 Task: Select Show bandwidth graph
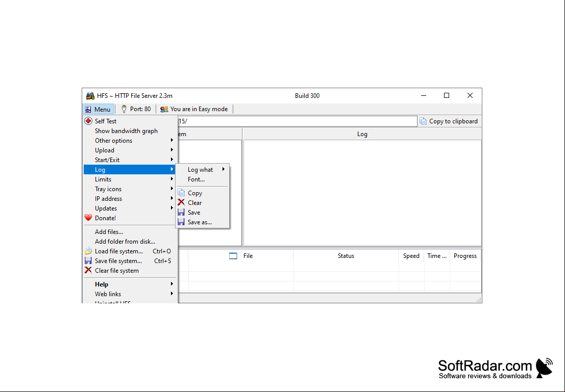(130, 130)
